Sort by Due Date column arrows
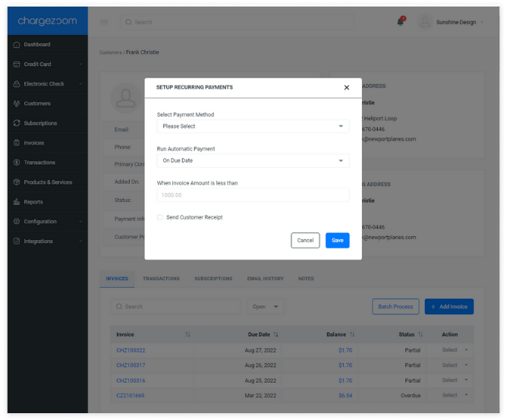Image resolution: width=507 pixels, height=420 pixels. 276,335
